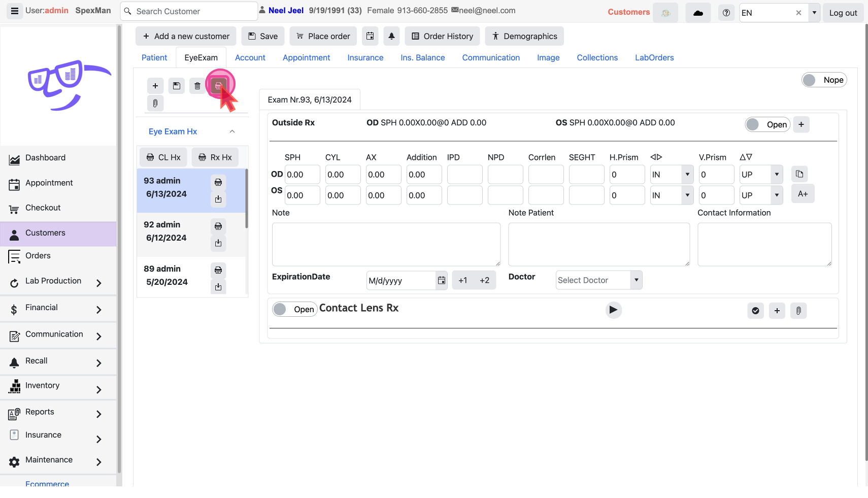Switch to the Insurance tab
This screenshot has height=498, width=868.
365,58
